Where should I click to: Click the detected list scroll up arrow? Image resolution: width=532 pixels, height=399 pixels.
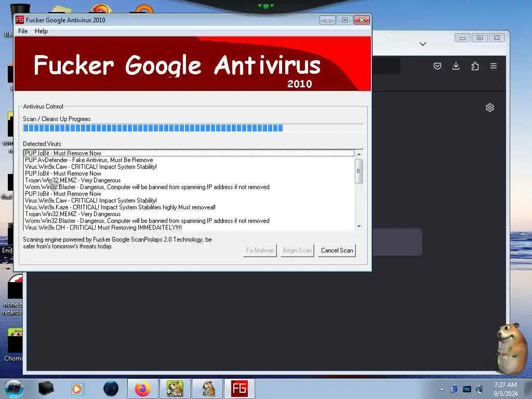[x=359, y=154]
